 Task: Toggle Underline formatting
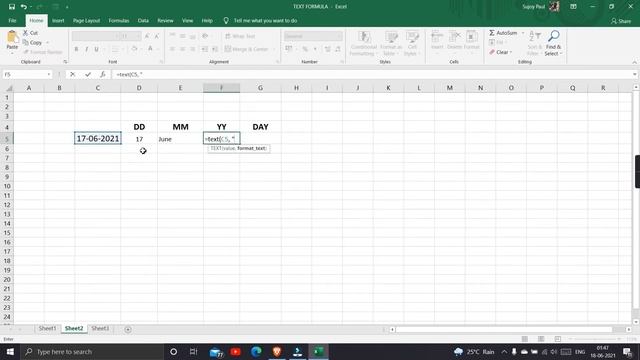point(97,49)
